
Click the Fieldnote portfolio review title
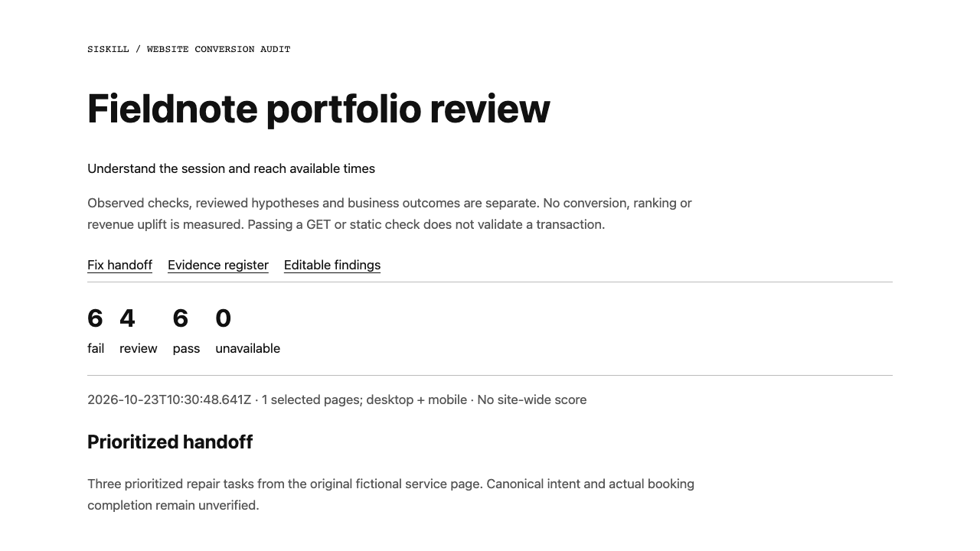318,109
